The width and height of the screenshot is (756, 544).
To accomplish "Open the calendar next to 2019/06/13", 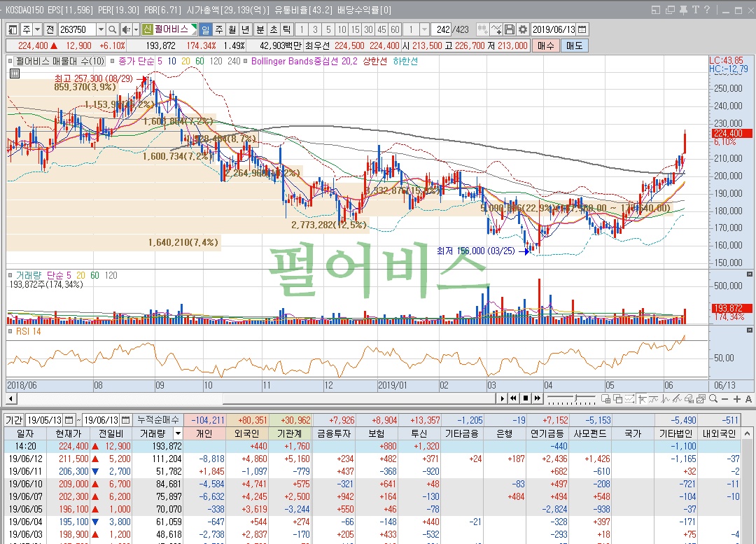I will (x=582, y=29).
